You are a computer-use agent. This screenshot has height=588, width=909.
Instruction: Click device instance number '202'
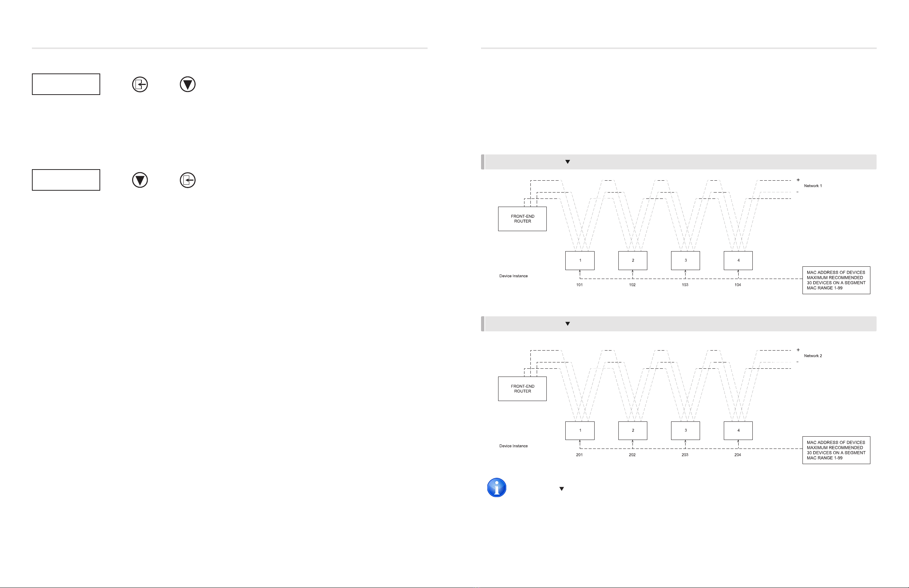point(632,455)
